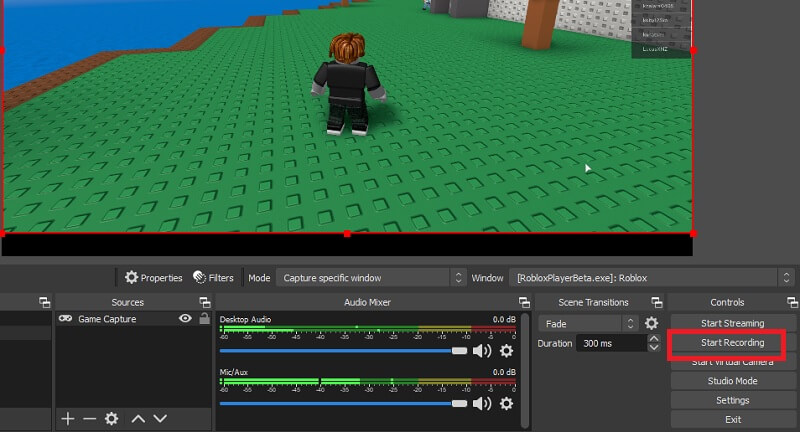Open the Mode dropdown Capture specific window
This screenshot has height=432, width=800.
click(371, 277)
